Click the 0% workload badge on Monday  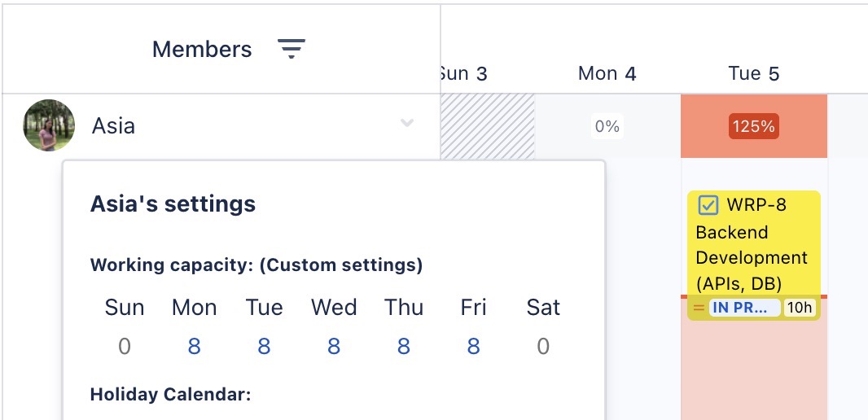tap(607, 126)
